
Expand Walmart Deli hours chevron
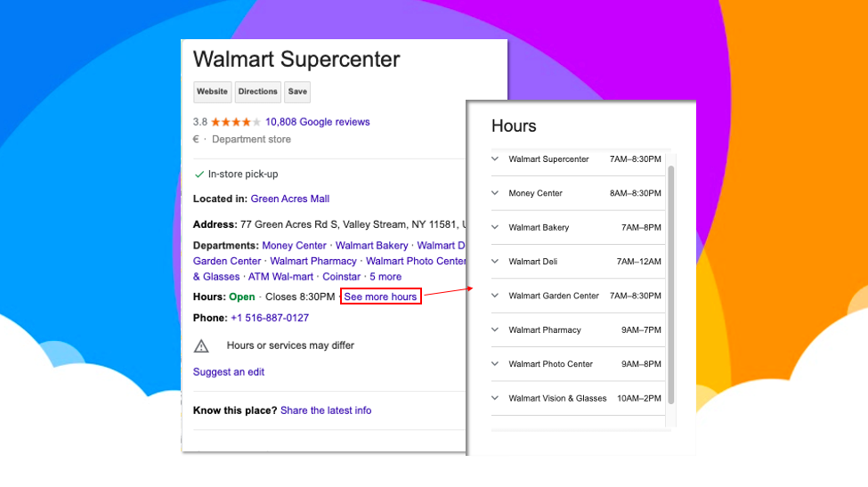point(495,261)
